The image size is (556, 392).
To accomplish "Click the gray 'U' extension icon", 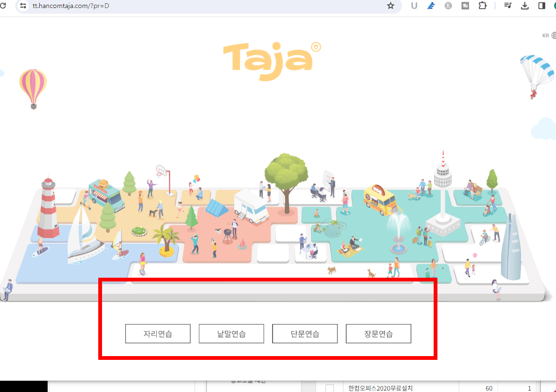I will [x=413, y=7].
